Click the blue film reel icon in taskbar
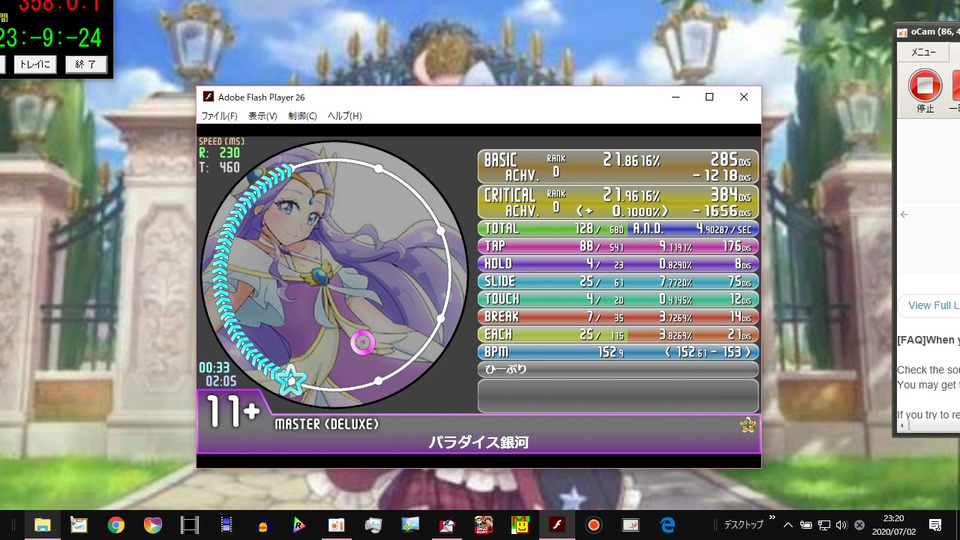 [x=226, y=525]
